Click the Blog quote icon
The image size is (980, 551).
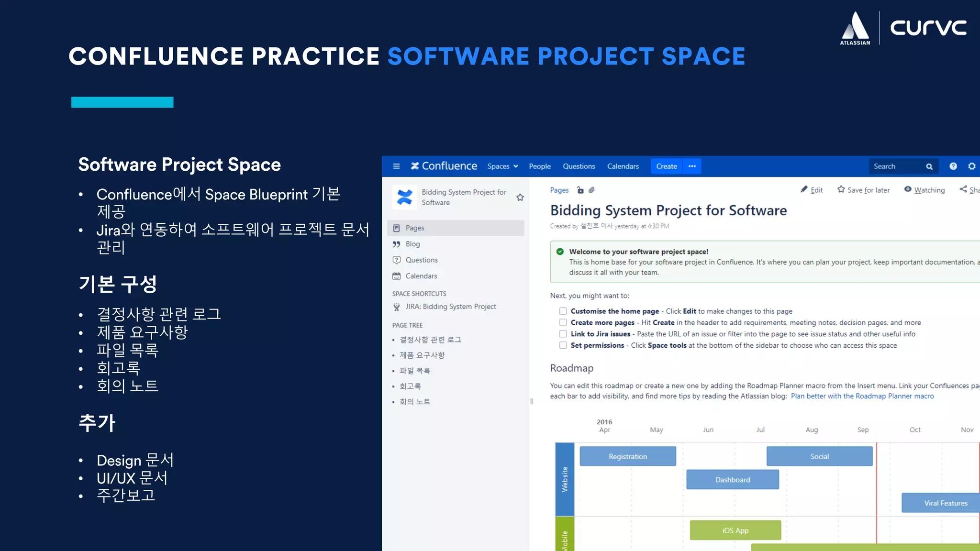[396, 244]
